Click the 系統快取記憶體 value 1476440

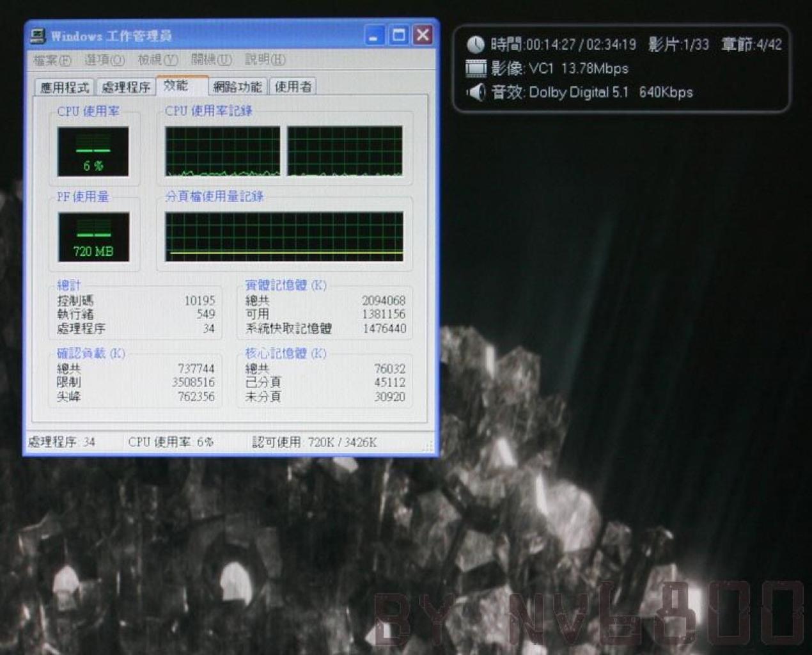[x=384, y=329]
